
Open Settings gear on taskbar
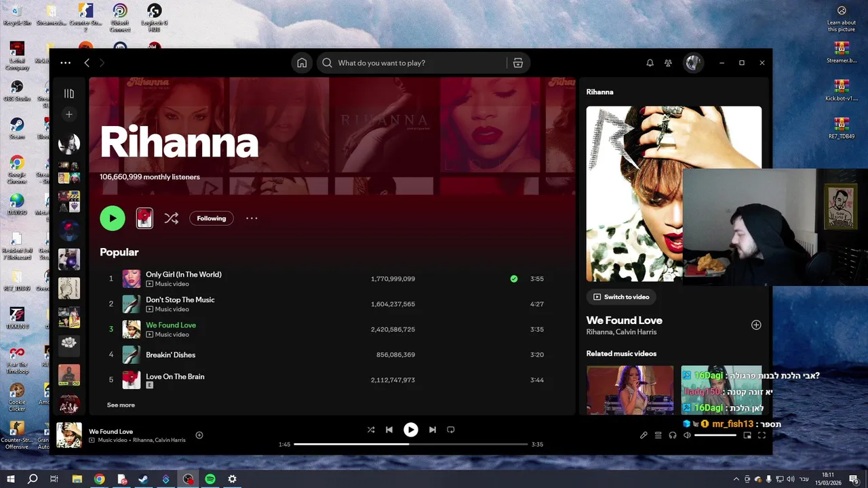tap(232, 479)
